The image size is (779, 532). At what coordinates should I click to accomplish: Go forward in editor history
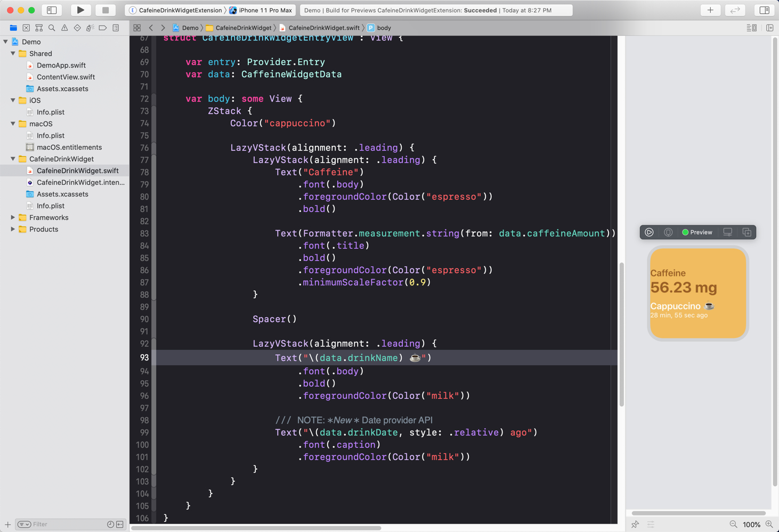pos(163,28)
